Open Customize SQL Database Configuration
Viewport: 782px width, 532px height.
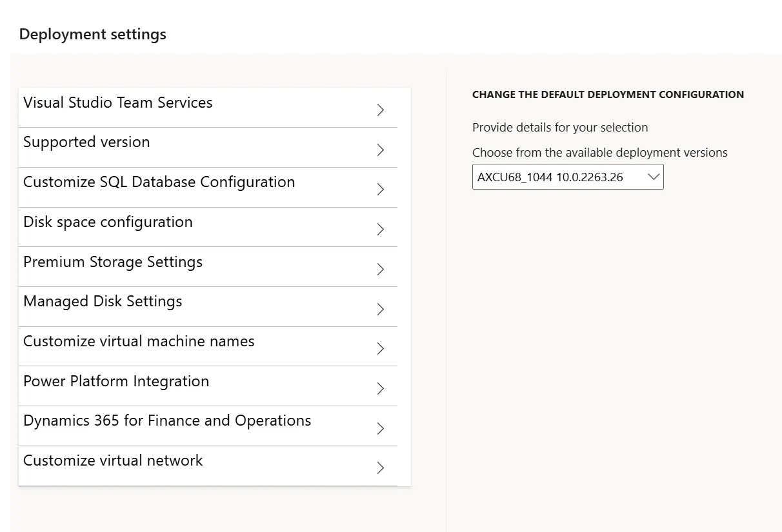click(x=208, y=188)
